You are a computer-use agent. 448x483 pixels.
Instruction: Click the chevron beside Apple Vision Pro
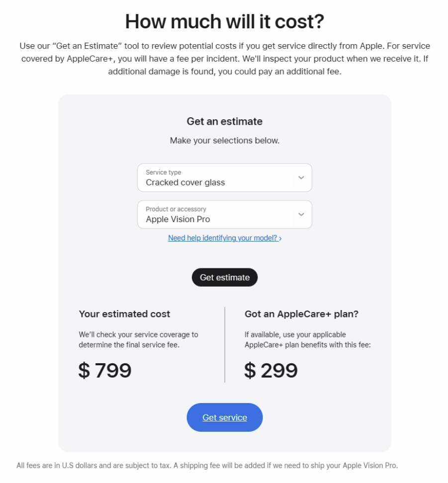(x=301, y=215)
